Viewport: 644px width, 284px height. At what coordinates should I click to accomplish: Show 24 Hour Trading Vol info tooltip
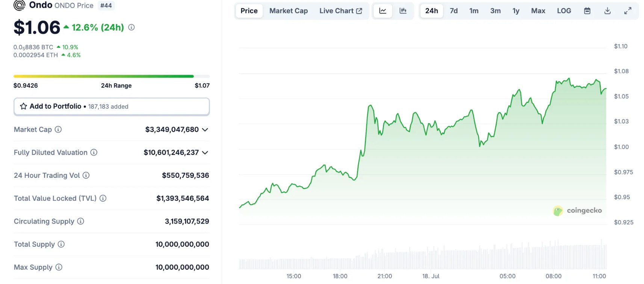[86, 175]
